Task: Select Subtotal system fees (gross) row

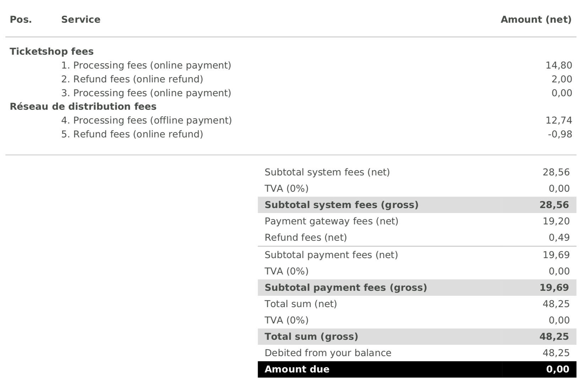Action: tap(417, 205)
